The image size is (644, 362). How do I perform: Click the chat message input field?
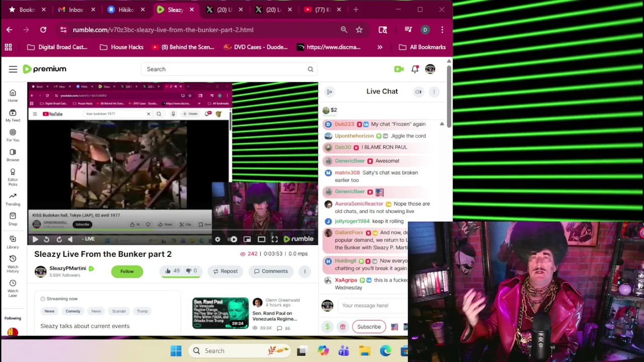click(372, 306)
